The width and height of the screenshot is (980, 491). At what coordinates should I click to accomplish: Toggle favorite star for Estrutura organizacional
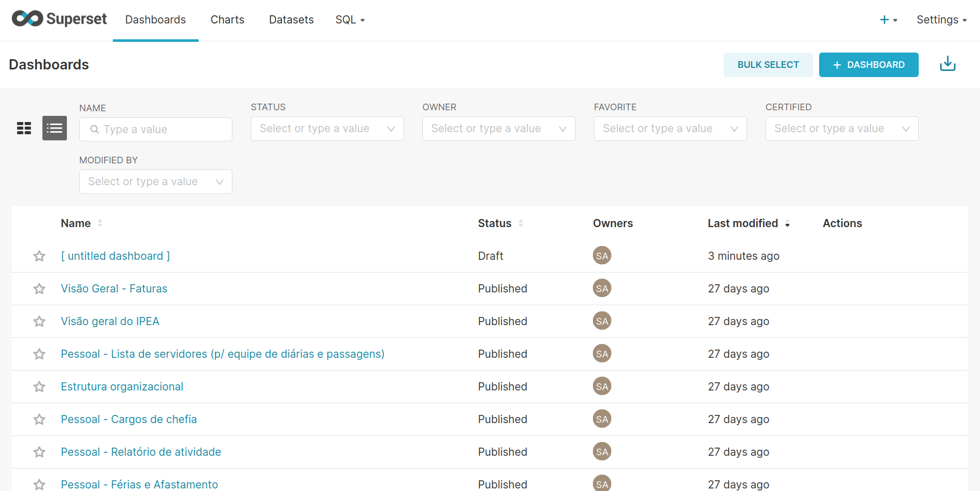(x=39, y=387)
